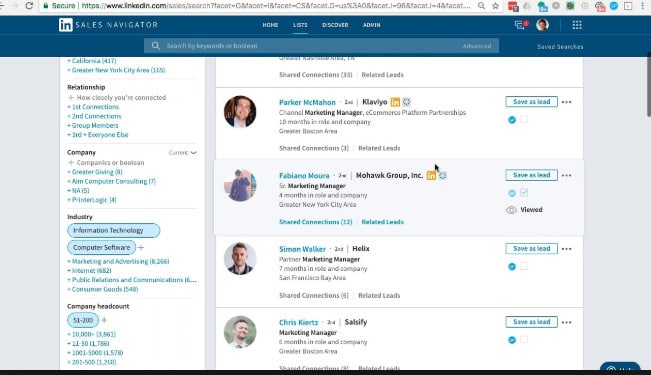Tick the checkbox for Simon Walker
Viewport: 651px width, 375px height.
(524, 266)
